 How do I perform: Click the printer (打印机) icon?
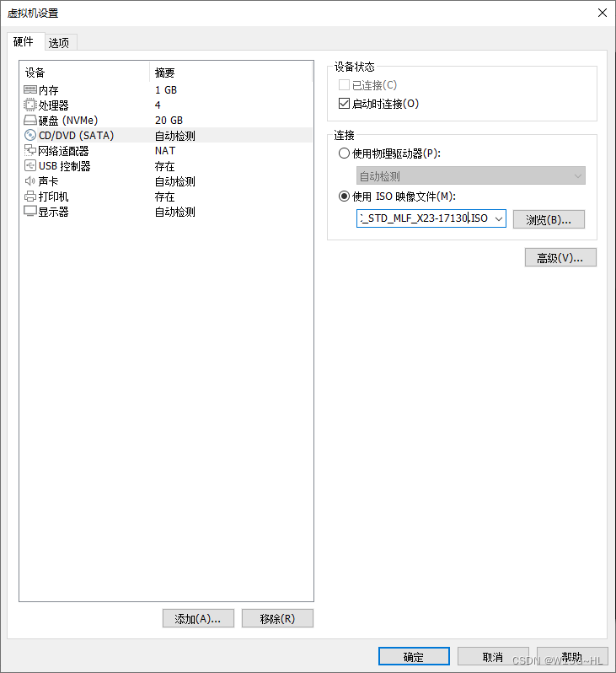coord(30,197)
